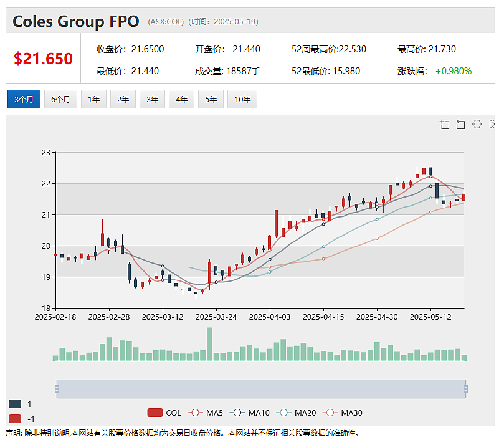Hide the MA10 moving average line
This screenshot has height=445, width=504.
click(x=249, y=413)
